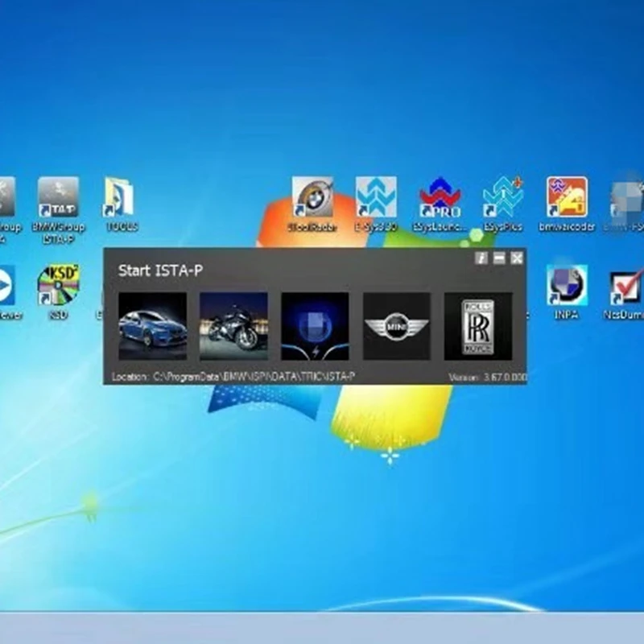Close the Start ISTA-P window
The height and width of the screenshot is (644, 644).
pyautogui.click(x=517, y=258)
